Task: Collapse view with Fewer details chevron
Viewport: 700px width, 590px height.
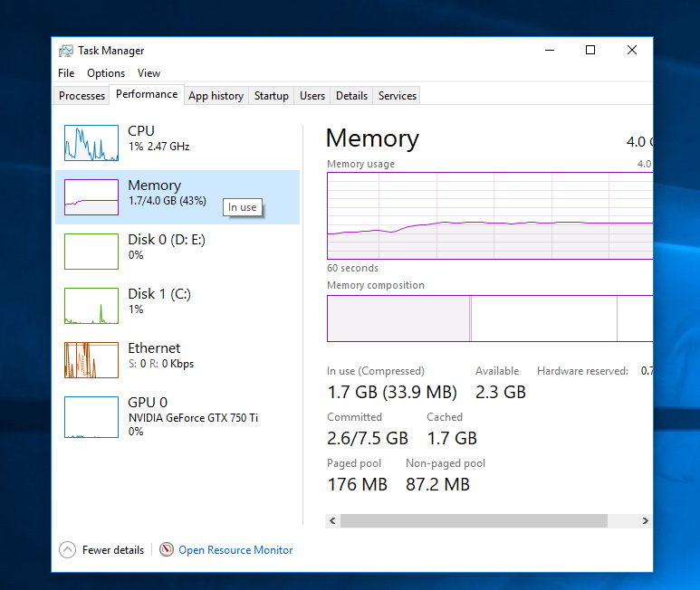Action: click(67, 549)
